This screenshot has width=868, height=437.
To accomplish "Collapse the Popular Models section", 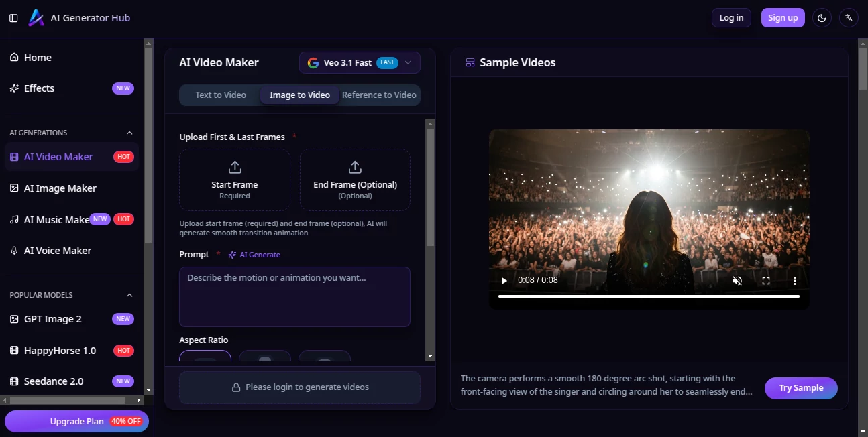I will click(129, 295).
